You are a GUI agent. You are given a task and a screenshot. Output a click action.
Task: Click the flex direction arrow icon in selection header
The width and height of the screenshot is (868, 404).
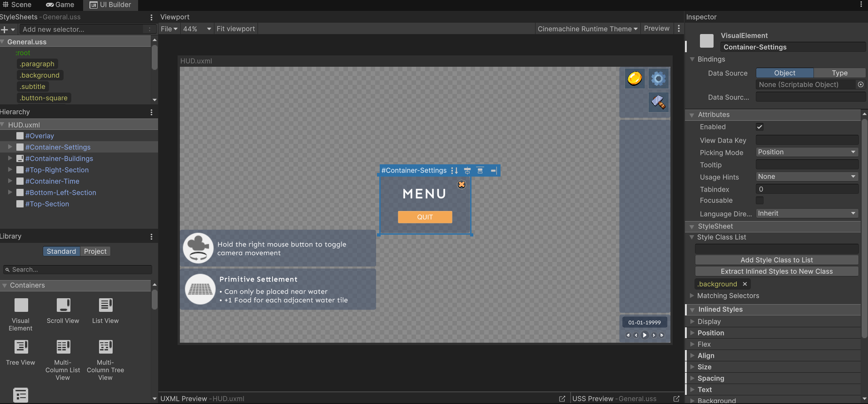click(454, 171)
